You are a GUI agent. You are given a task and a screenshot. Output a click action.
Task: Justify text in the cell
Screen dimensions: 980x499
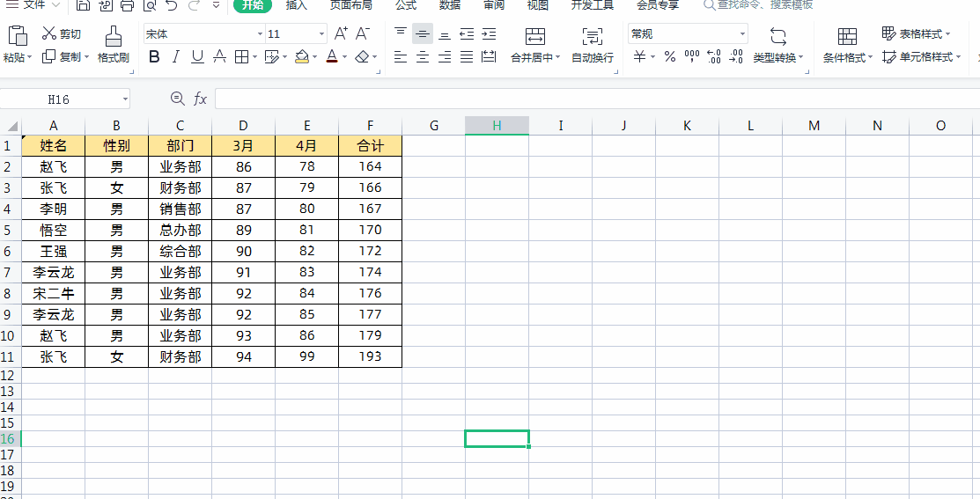[467, 57]
